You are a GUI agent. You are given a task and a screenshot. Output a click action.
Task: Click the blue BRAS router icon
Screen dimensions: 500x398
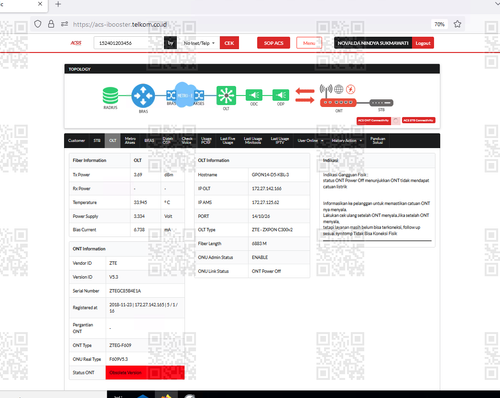click(143, 96)
